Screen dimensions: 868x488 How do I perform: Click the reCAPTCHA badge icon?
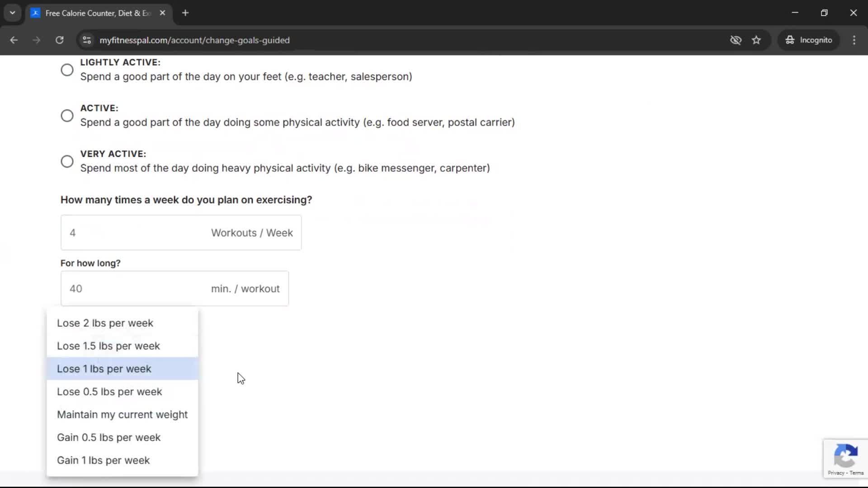click(845, 455)
